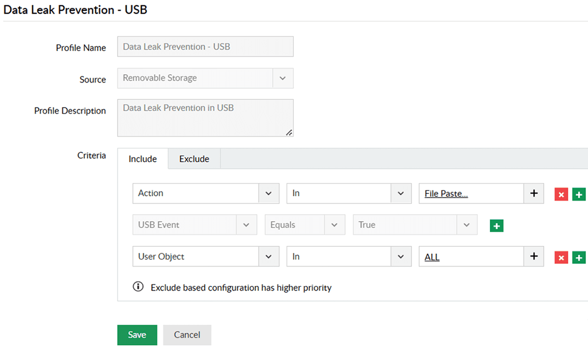Screen dimensions: 588x364
Task: Open the True value dropdown
Action: [x=467, y=225]
